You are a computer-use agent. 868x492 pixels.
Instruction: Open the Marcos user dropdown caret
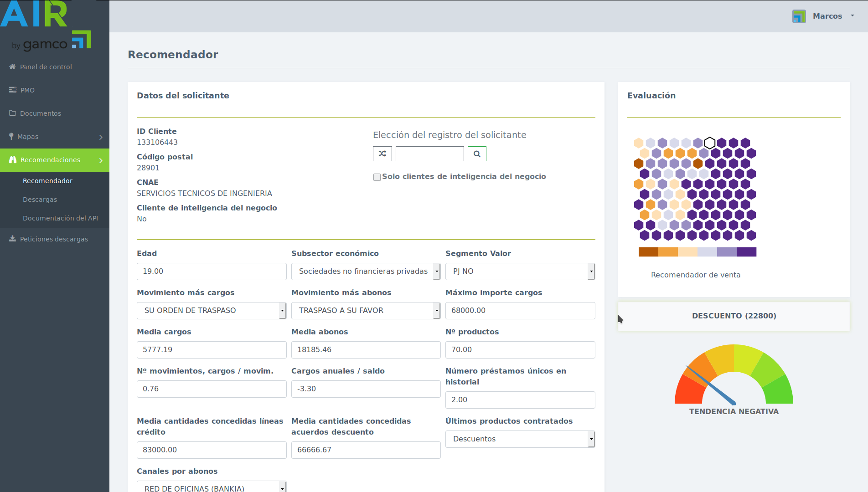coord(852,16)
